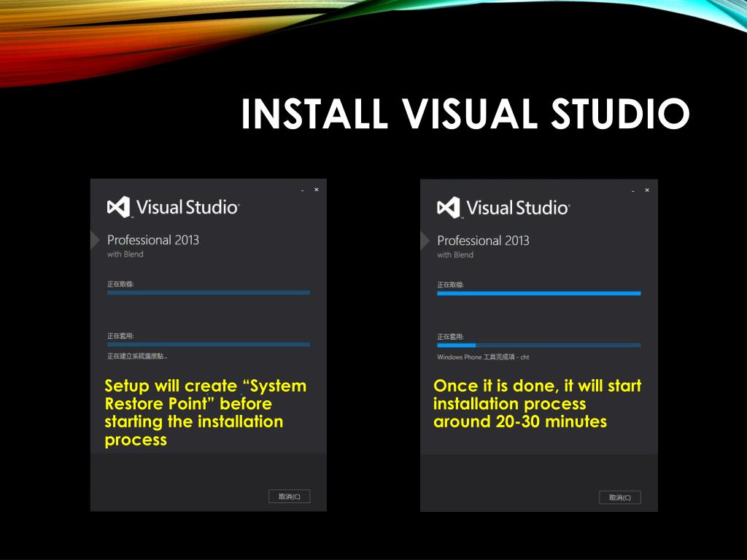Image resolution: width=747 pixels, height=560 pixels.
Task: Click Visual Studio logo in left installer window
Action: tap(173, 207)
